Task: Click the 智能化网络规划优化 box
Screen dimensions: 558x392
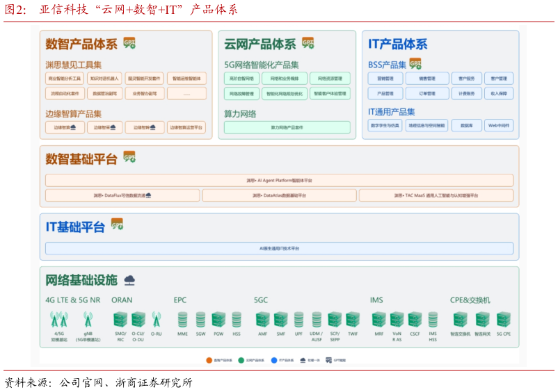Action: (285, 93)
